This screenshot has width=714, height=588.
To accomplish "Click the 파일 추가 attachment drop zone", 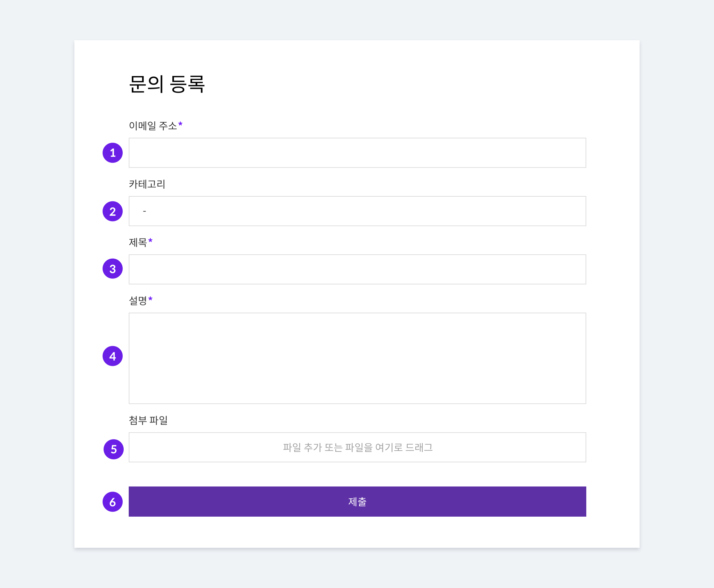I will [x=357, y=447].
